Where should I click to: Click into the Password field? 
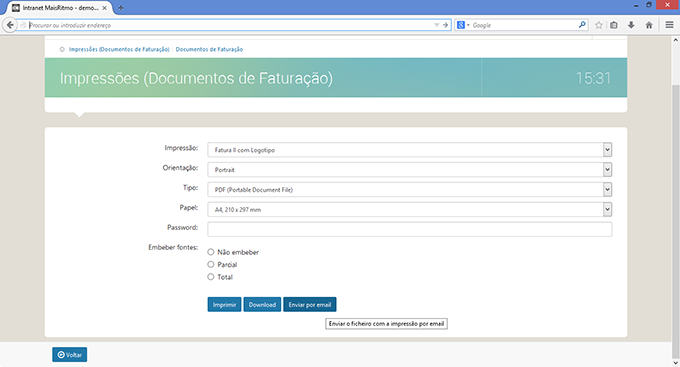(409, 229)
